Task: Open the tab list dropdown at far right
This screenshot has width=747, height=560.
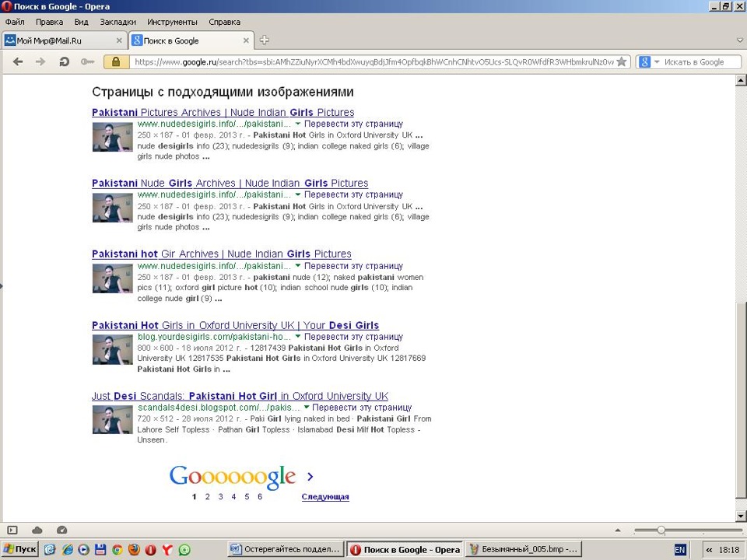Action: (740, 40)
